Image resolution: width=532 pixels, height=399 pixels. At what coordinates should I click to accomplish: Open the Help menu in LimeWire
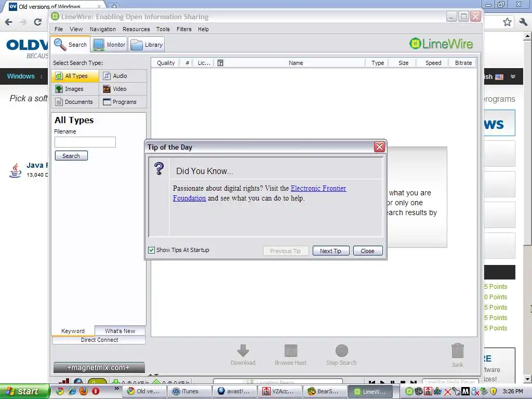point(203,29)
